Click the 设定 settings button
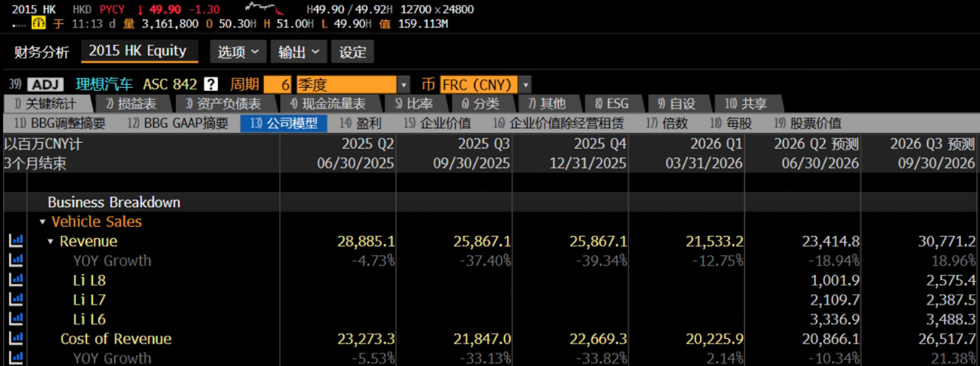The width and height of the screenshot is (980, 366). click(x=353, y=52)
